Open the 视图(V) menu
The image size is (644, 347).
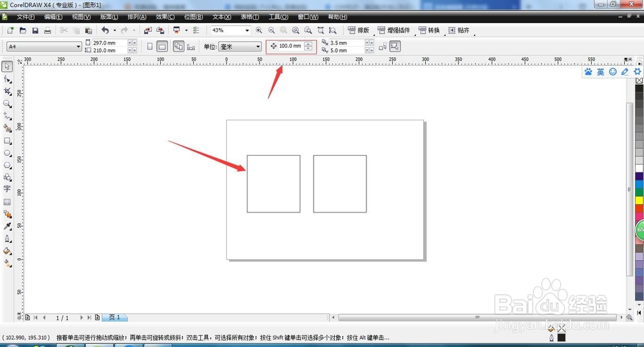(x=81, y=17)
